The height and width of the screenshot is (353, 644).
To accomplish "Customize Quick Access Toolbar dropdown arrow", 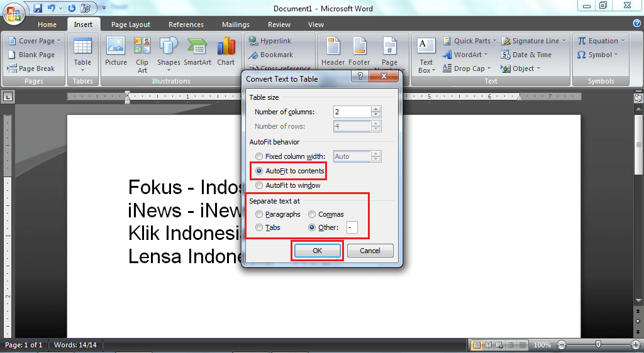I will click(x=104, y=8).
